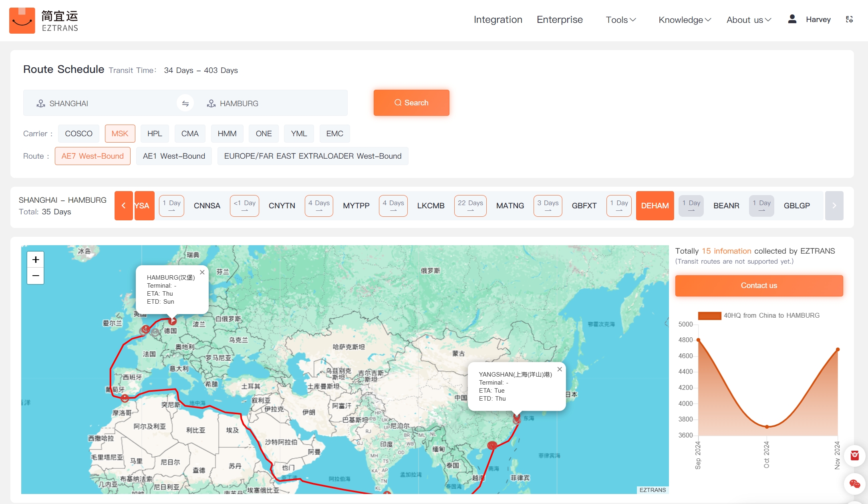This screenshot has width=868, height=504.
Task: Close the YANGSHAN map popup
Action: 560,369
